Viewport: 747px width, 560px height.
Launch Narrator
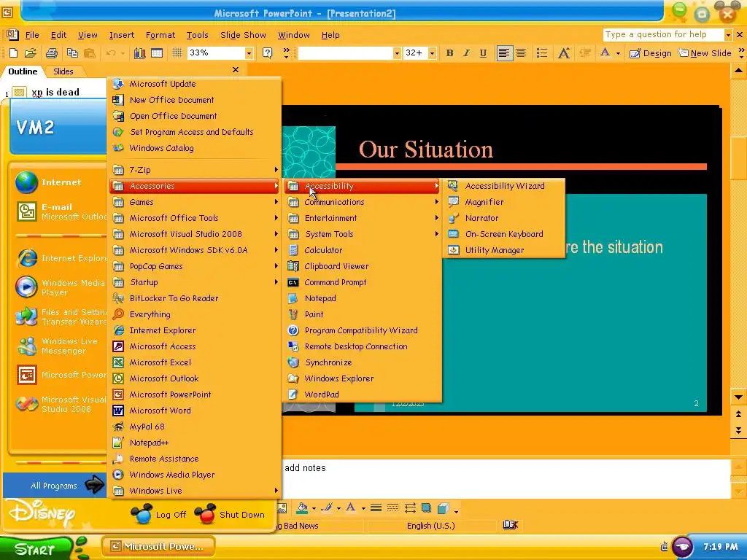(x=503, y=218)
